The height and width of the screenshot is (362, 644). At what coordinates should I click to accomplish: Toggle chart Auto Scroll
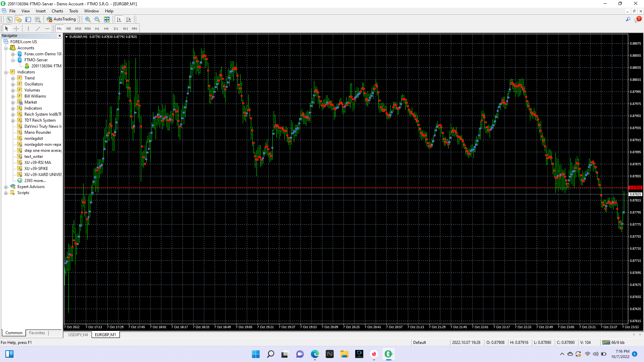click(x=119, y=19)
